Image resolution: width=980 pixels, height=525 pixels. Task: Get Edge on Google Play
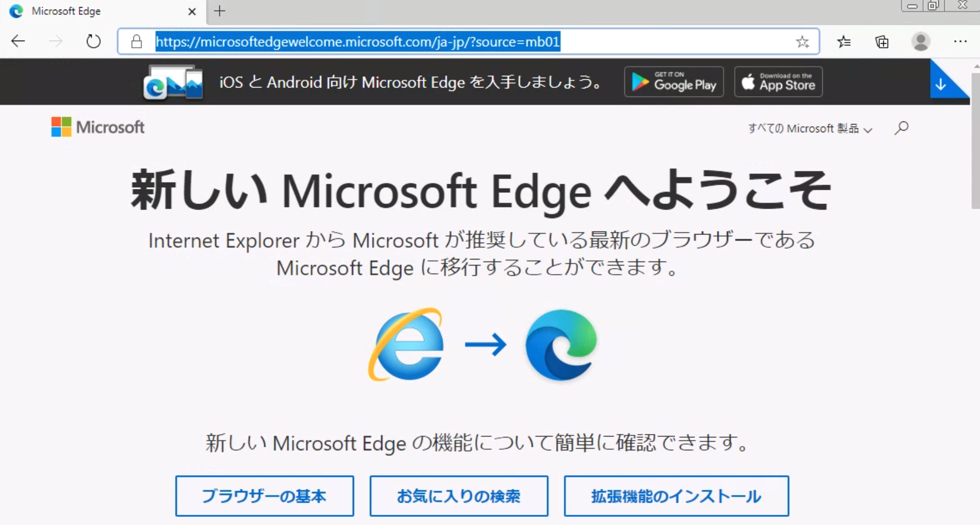(674, 81)
